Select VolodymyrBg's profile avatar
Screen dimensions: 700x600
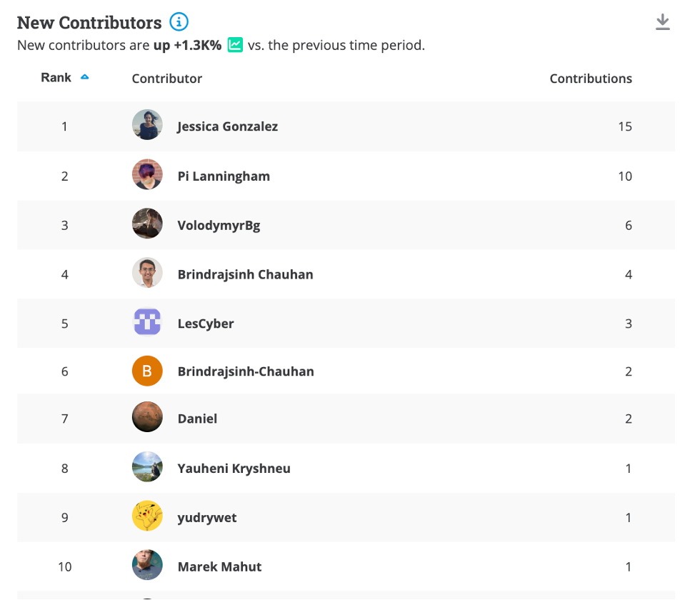[147, 223]
